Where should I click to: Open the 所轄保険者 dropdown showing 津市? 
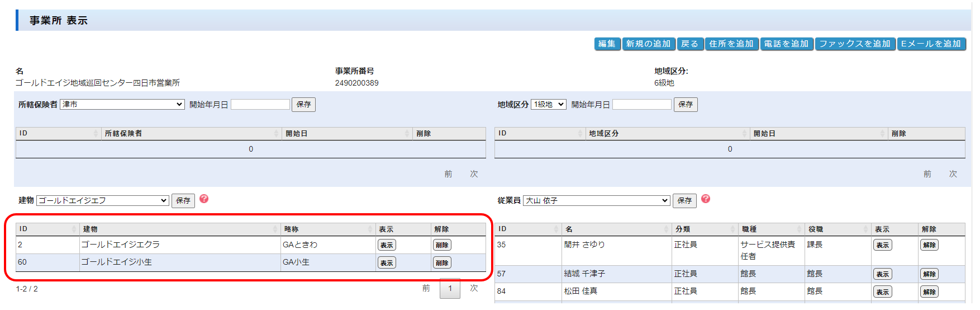coord(122,105)
